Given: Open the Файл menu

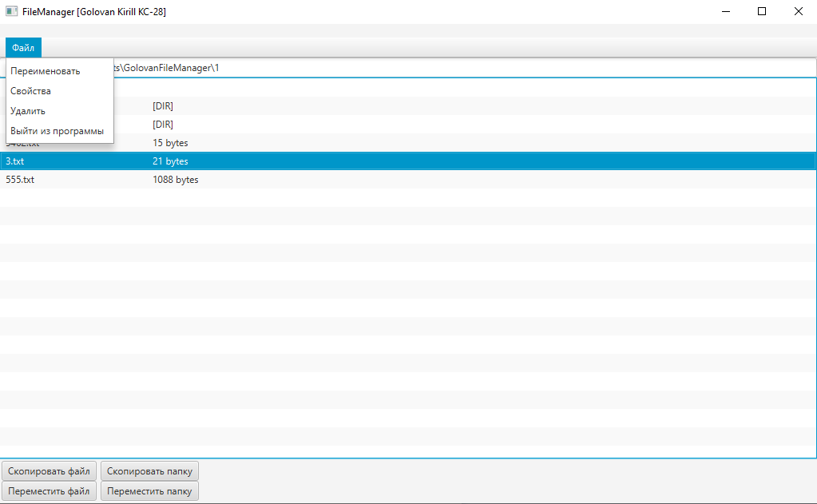Looking at the screenshot, I should tap(22, 47).
